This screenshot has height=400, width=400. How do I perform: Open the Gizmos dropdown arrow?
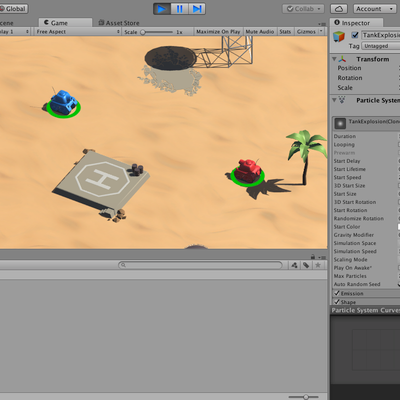tap(321, 31)
